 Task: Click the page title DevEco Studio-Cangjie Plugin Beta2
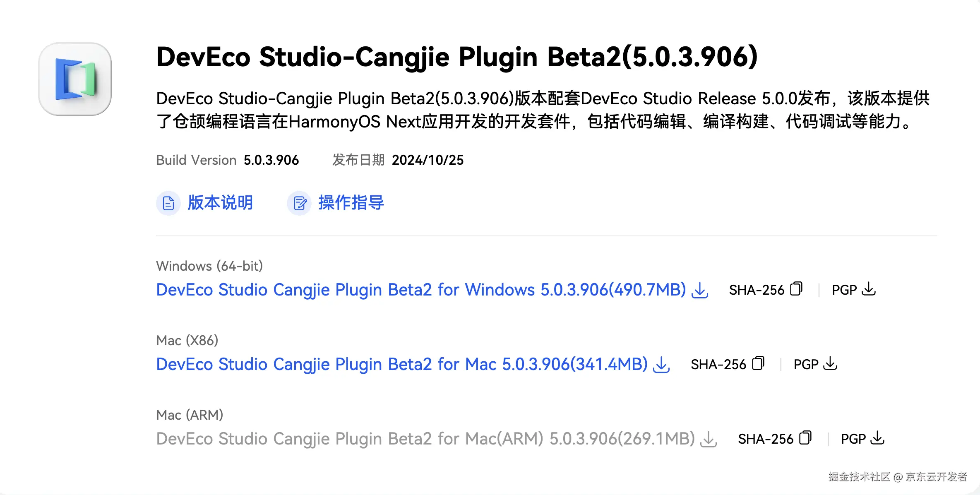coord(457,57)
